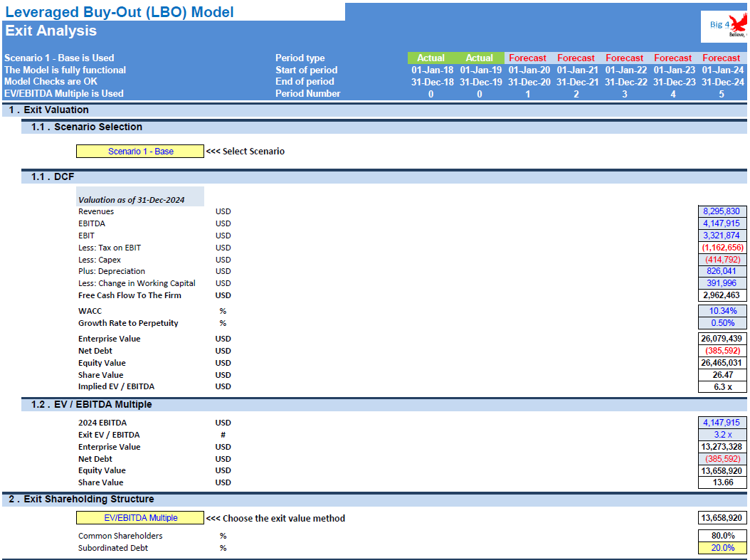Select multiple Enterprise Value 13,273,328

(x=722, y=447)
